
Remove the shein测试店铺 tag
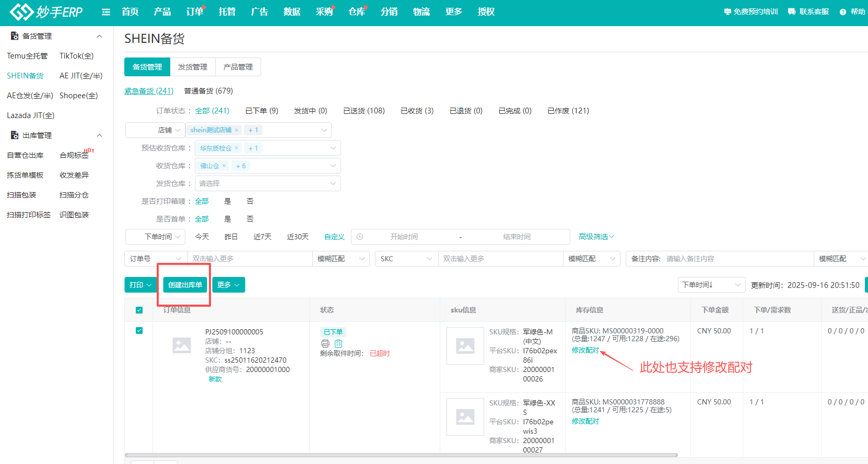(237, 130)
